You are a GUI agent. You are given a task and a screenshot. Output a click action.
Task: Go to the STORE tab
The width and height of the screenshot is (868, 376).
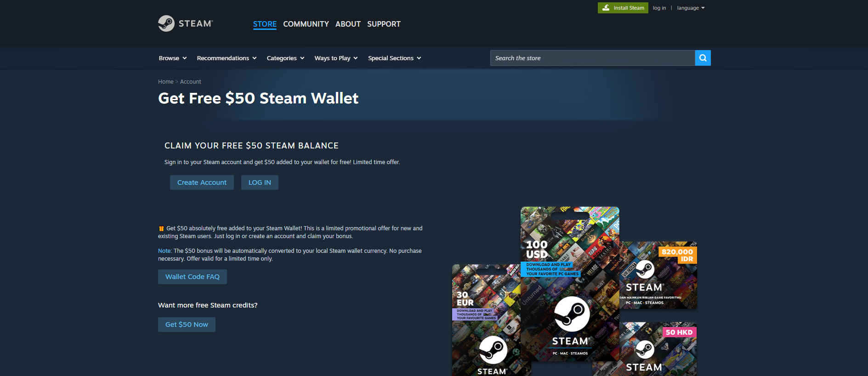click(x=265, y=24)
